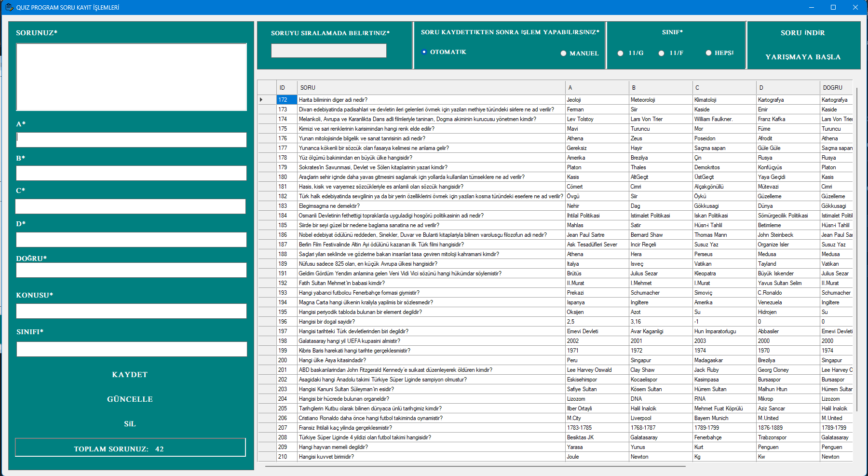Click the 'Lev Tolstoy' answer cell
The image size is (868, 476).
pyautogui.click(x=597, y=119)
